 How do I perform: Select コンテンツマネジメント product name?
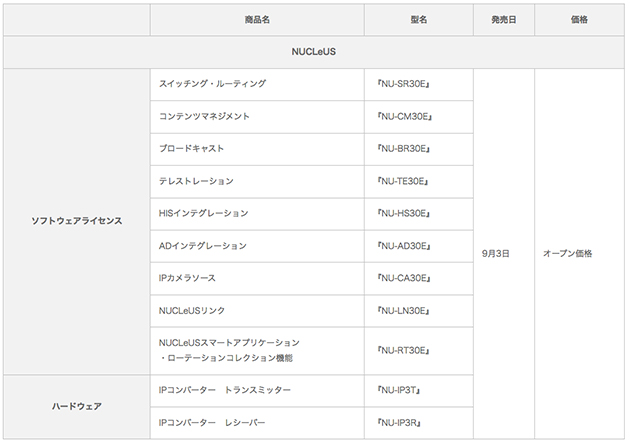click(x=204, y=116)
